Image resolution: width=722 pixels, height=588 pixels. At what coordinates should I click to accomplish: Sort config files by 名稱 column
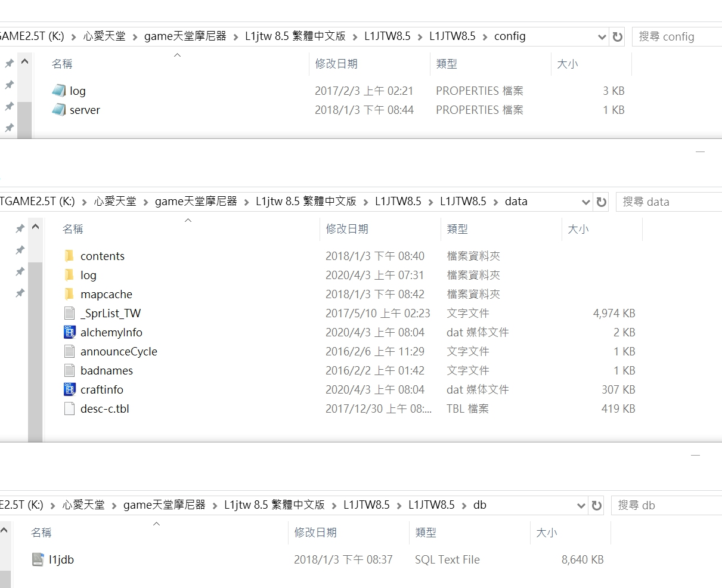(x=62, y=64)
